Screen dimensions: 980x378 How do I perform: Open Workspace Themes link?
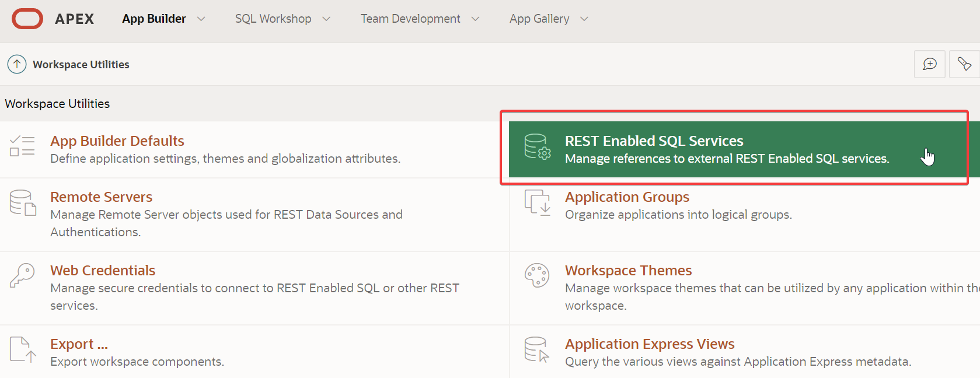[x=629, y=270]
